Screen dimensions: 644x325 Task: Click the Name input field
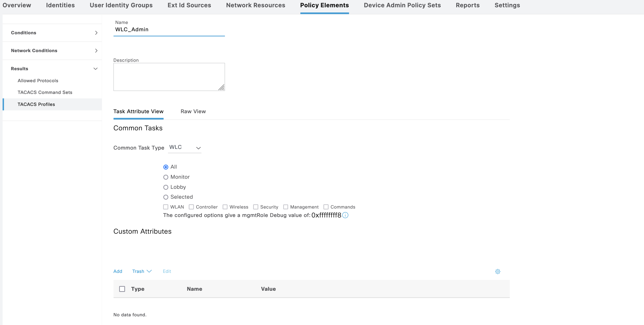(x=169, y=30)
